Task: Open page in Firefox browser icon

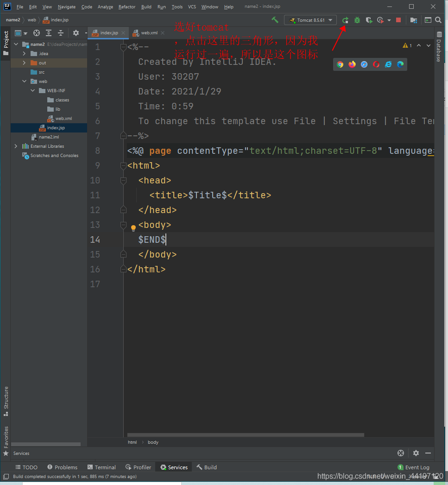Action: (x=352, y=64)
